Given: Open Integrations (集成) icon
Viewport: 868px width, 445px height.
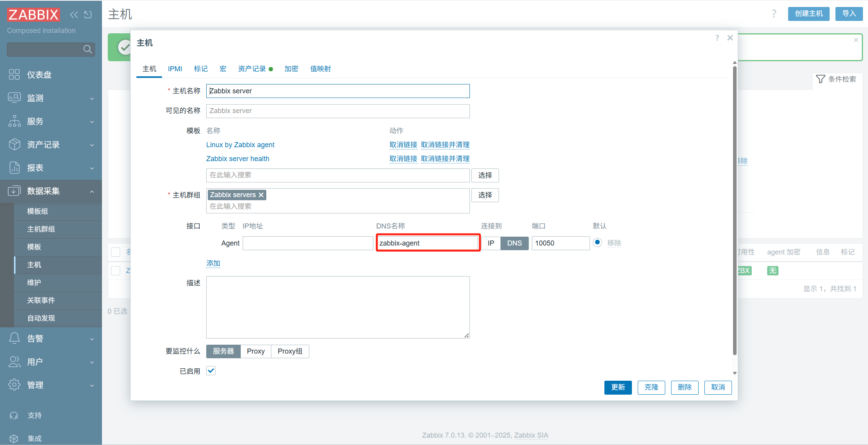Looking at the screenshot, I should click(x=14, y=438).
